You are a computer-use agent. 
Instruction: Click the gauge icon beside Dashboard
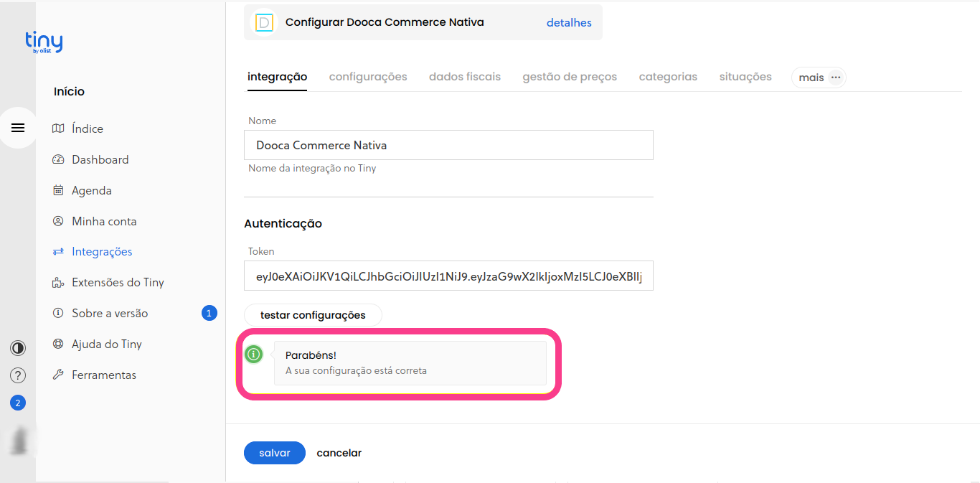pos(58,159)
